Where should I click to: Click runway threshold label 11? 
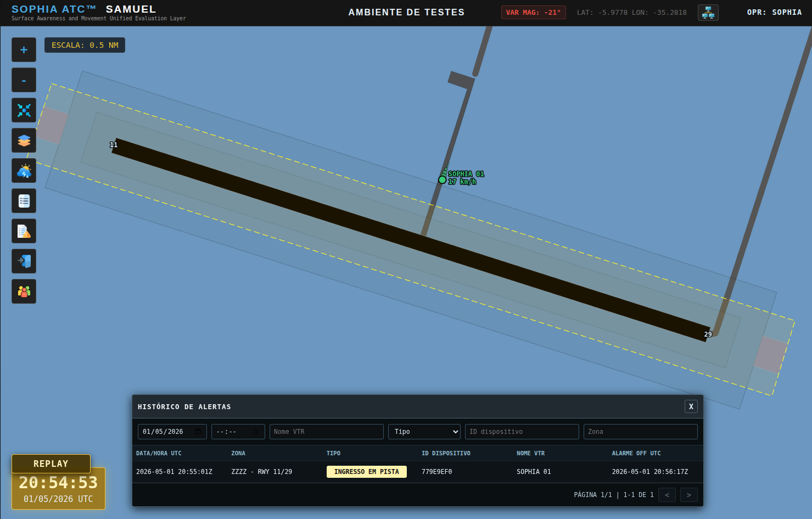point(114,145)
